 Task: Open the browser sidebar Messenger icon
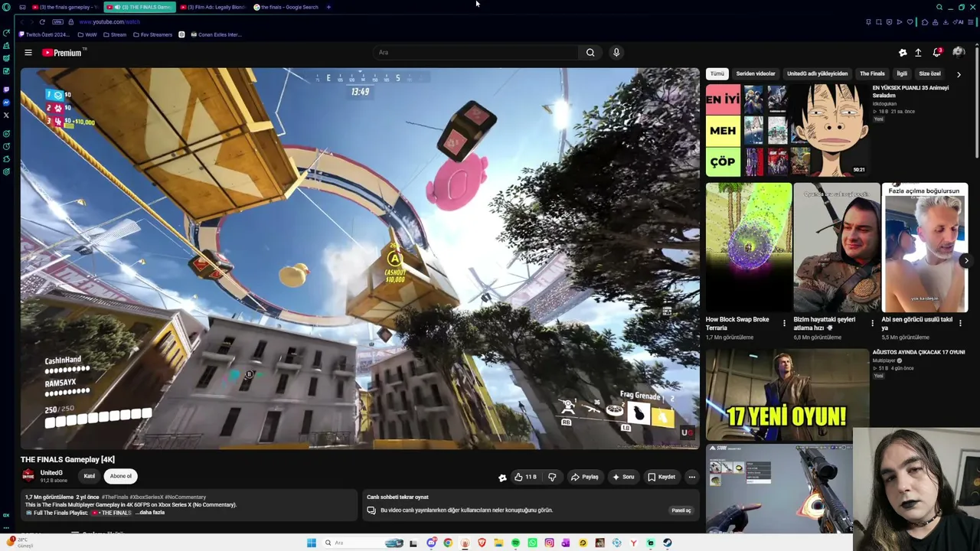pyautogui.click(x=6, y=103)
